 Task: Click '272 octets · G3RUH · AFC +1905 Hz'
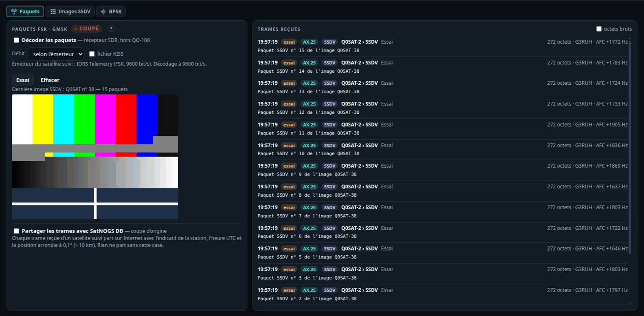click(x=587, y=125)
